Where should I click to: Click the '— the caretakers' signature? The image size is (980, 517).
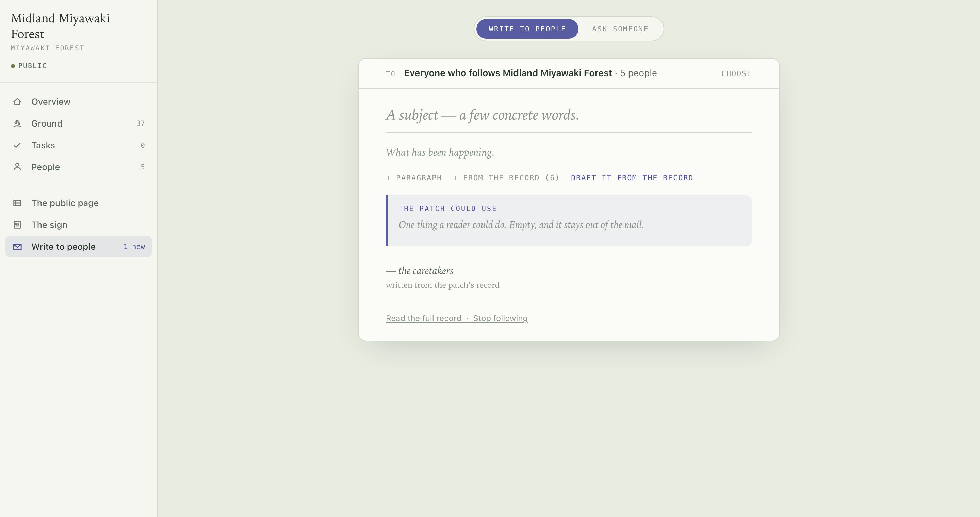tap(419, 271)
